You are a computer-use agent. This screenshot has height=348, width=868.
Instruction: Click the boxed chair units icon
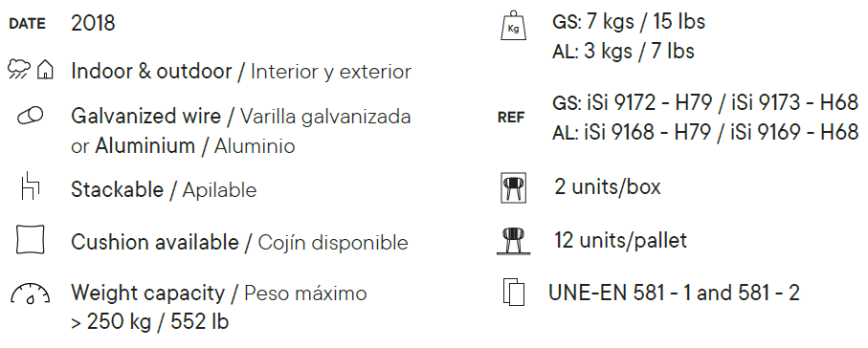[x=514, y=187]
